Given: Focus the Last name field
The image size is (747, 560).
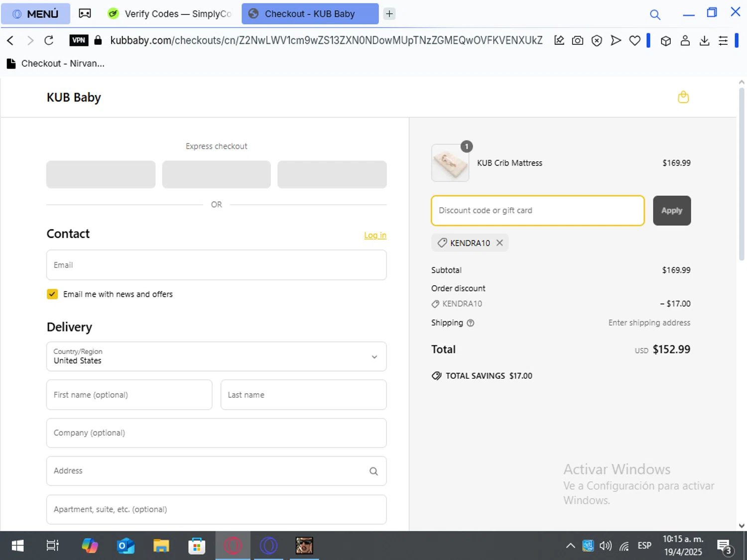Looking at the screenshot, I should (303, 395).
